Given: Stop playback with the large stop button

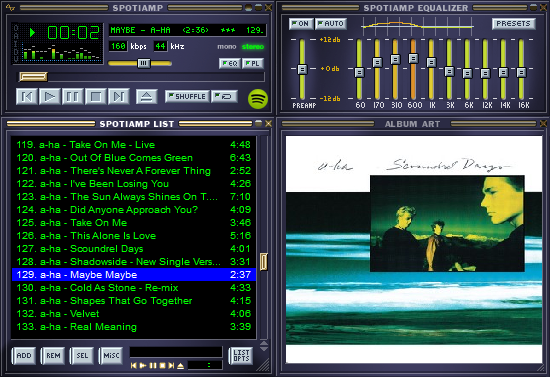Looking at the screenshot, I should [95, 96].
